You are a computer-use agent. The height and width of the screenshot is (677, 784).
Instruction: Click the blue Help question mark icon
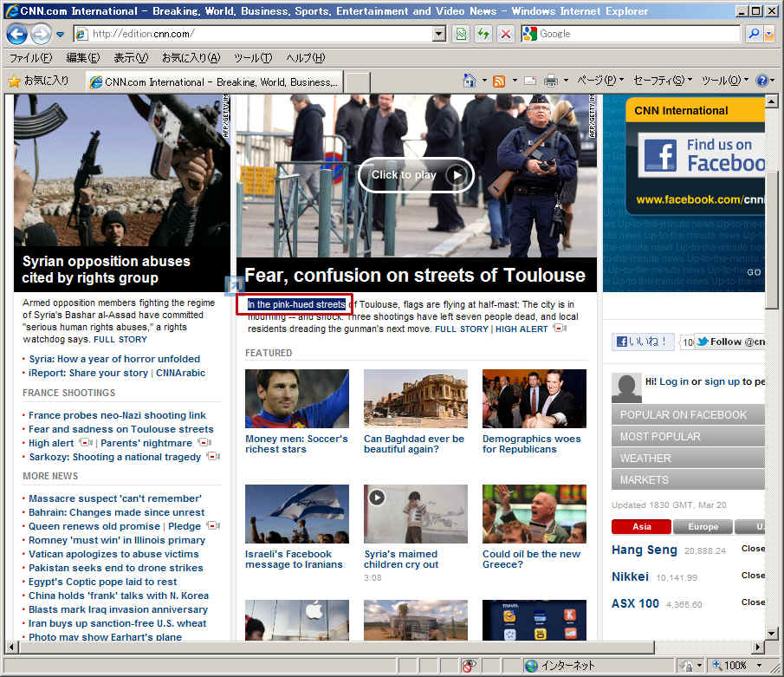pyautogui.click(x=761, y=81)
